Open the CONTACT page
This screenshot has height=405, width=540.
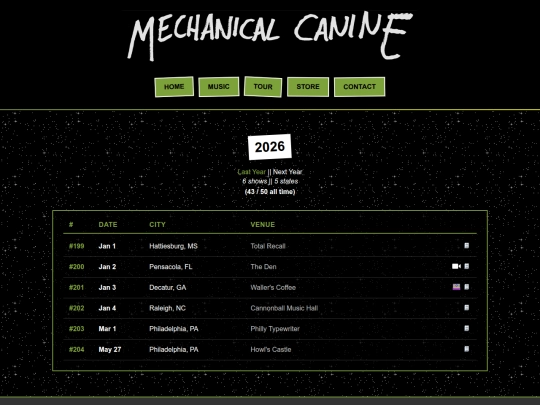(x=360, y=87)
